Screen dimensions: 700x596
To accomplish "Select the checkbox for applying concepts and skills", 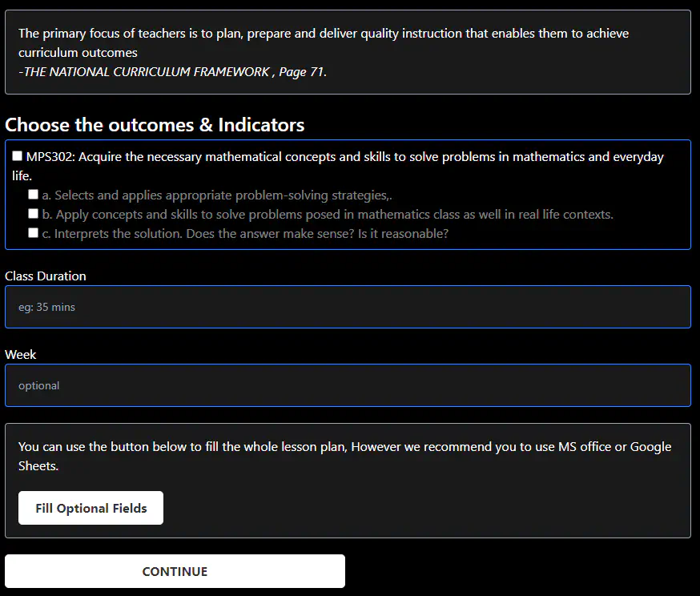I will [x=33, y=214].
